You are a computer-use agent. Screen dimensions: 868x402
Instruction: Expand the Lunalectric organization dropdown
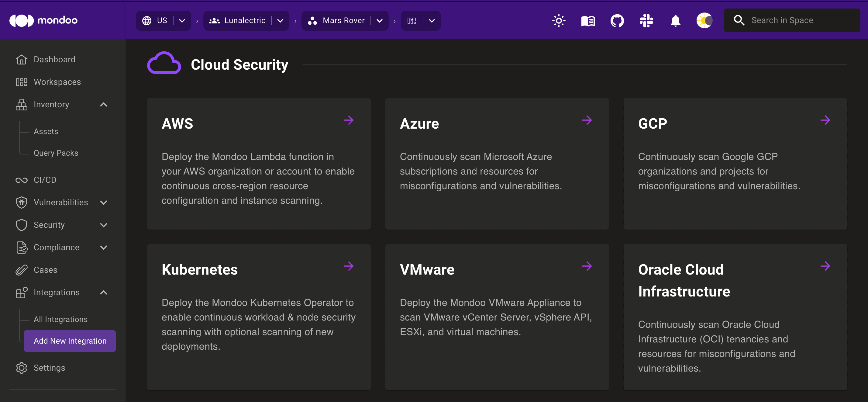click(280, 20)
